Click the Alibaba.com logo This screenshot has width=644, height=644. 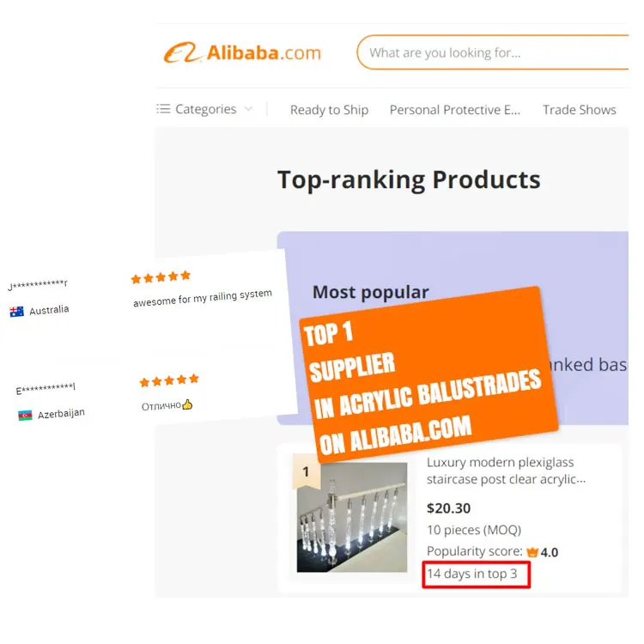pos(242,52)
